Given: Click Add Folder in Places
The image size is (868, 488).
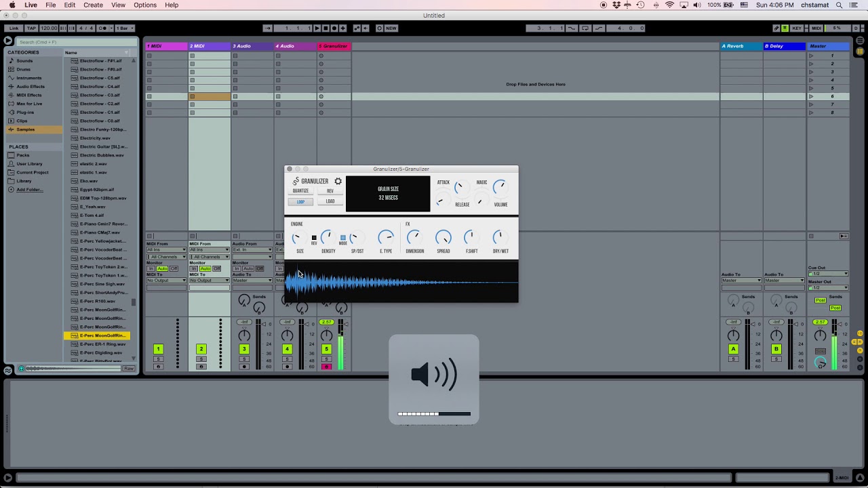Looking at the screenshot, I should point(29,190).
